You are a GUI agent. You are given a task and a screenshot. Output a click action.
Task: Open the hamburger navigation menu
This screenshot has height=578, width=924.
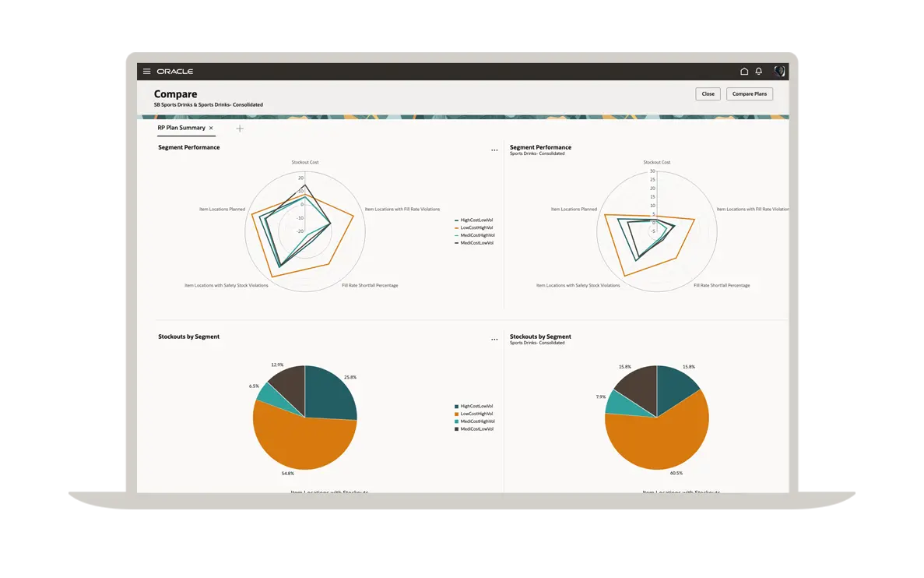146,72
